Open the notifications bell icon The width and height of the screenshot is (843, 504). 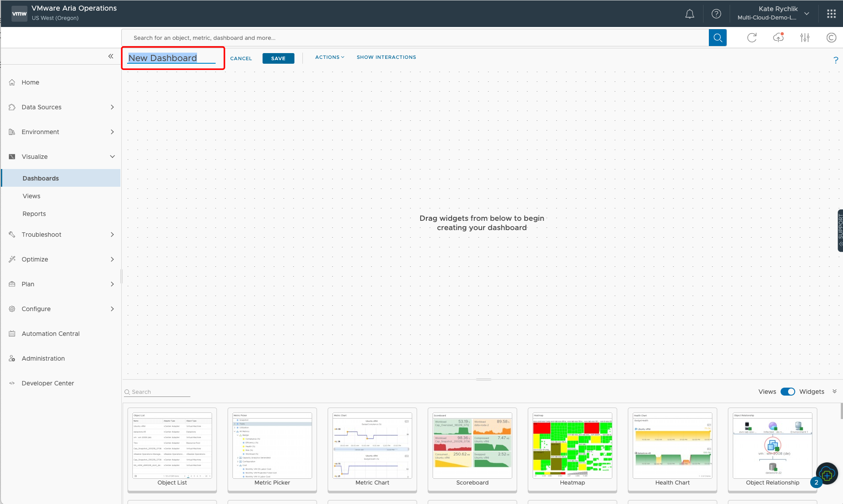coord(689,14)
